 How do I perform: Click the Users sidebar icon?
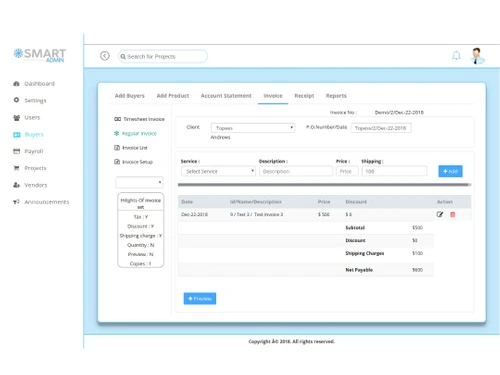pyautogui.click(x=16, y=117)
